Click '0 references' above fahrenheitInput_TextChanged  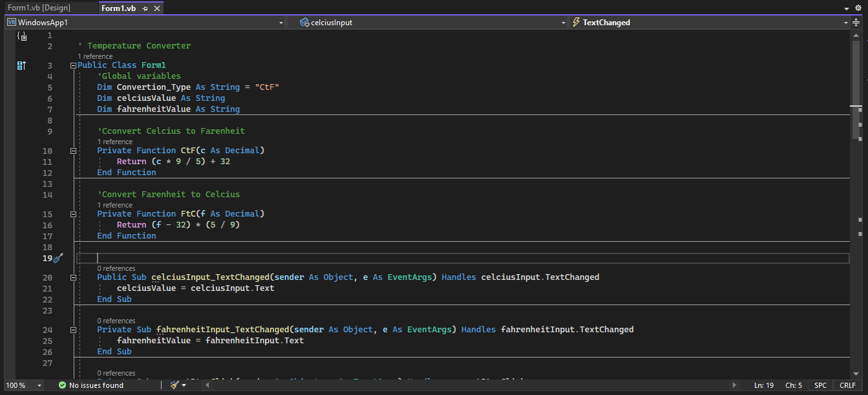tap(116, 321)
